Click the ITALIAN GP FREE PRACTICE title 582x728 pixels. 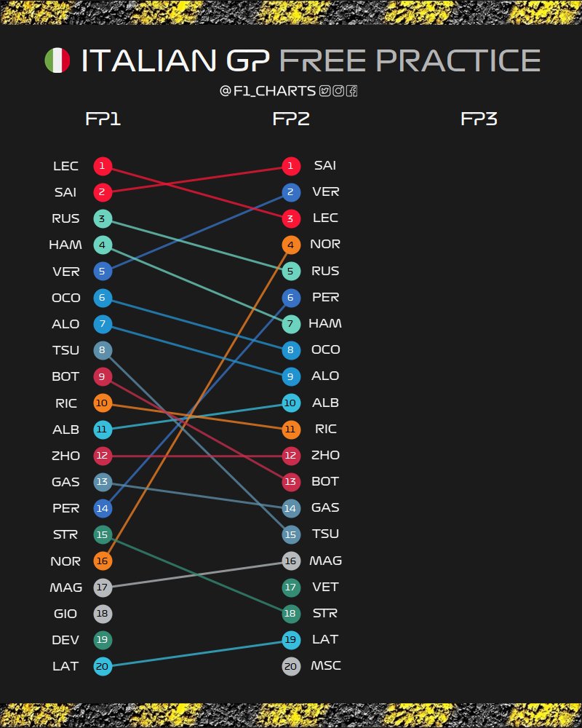coord(311,61)
